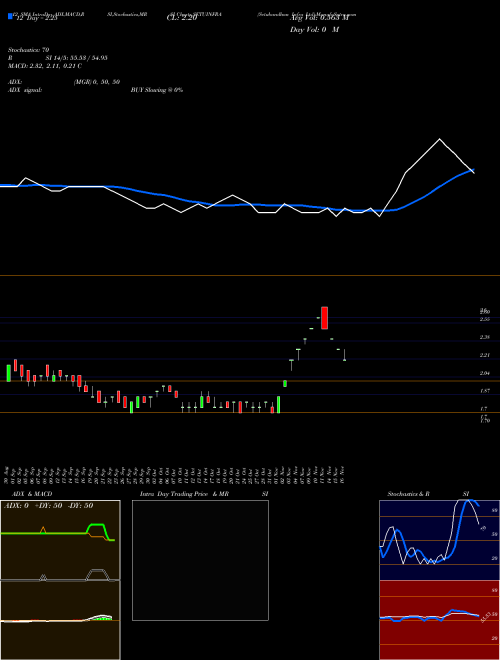Screen dimensions: 500x660
Task: Click the '(MGR) 0, 50, 50' ADX values
Action: 97,82
